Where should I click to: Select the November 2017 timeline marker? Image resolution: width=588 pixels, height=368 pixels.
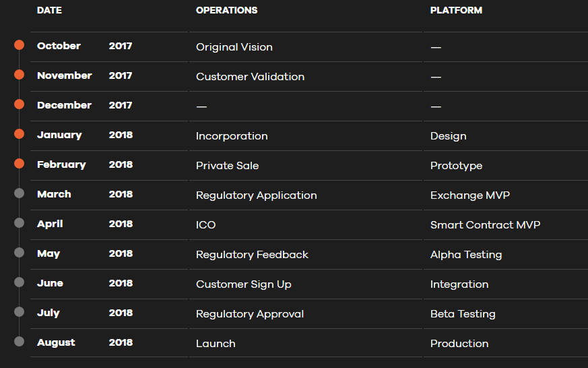(x=19, y=75)
